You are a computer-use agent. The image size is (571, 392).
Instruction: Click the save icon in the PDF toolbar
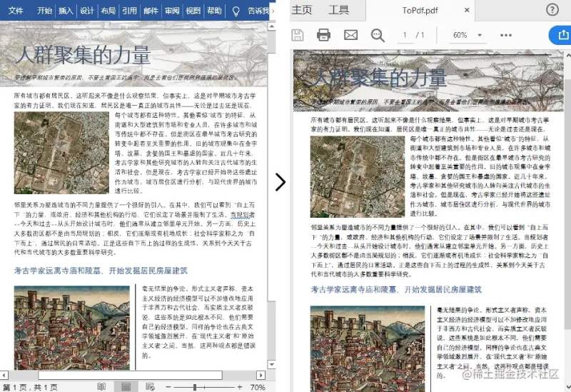[x=298, y=35]
